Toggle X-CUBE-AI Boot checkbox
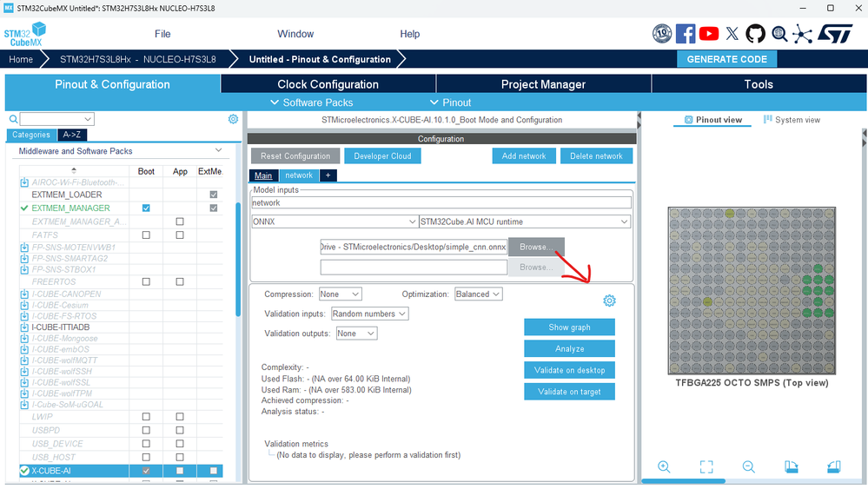Image resolution: width=868 pixels, height=489 pixels. [146, 471]
